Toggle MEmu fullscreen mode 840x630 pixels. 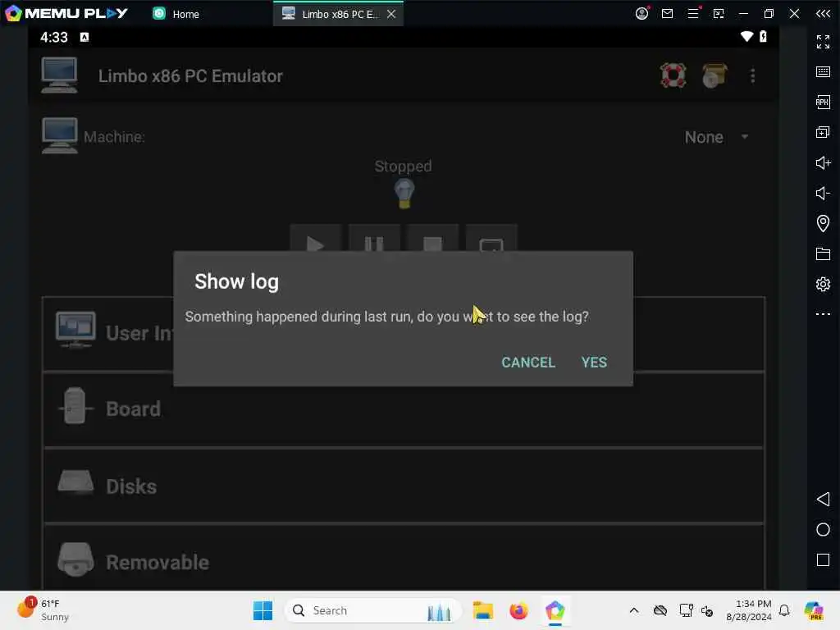(x=823, y=41)
